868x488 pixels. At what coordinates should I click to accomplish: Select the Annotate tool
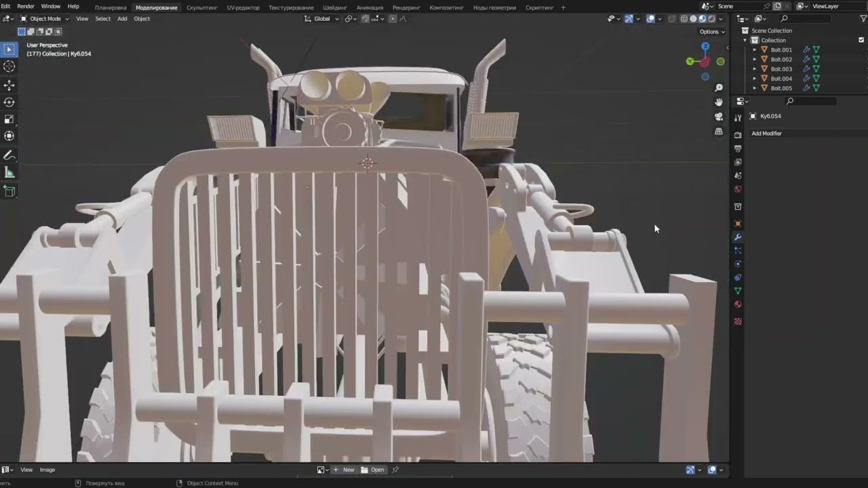point(9,155)
